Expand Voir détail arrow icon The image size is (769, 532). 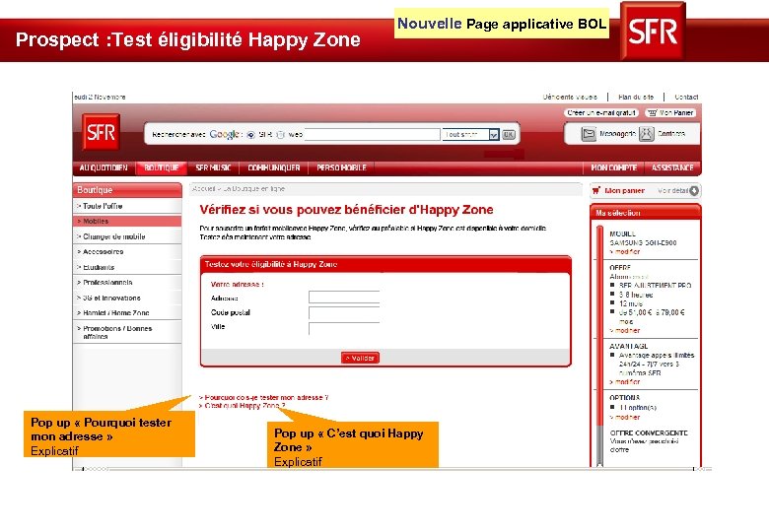694,191
